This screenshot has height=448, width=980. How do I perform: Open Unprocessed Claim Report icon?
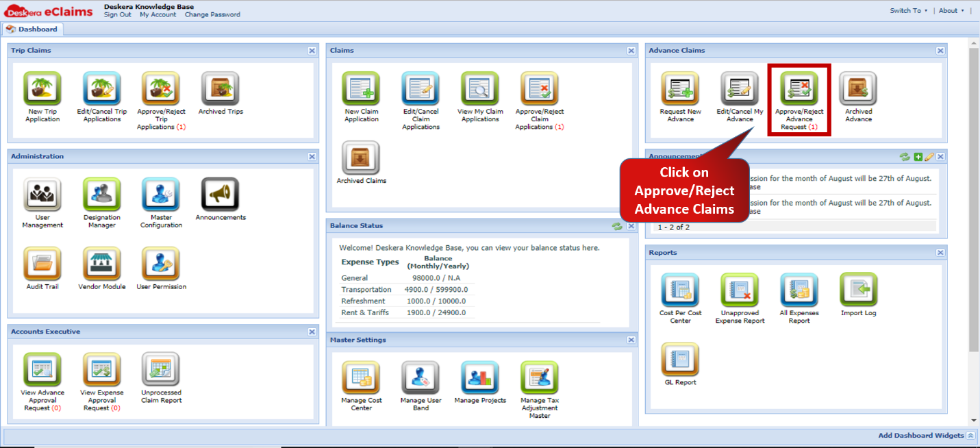161,370
